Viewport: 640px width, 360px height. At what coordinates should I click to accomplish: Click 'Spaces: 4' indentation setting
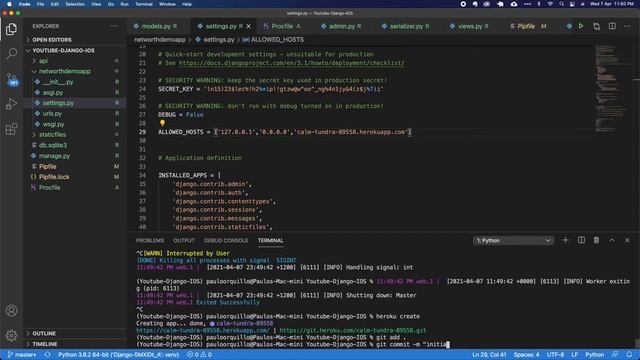(526, 355)
